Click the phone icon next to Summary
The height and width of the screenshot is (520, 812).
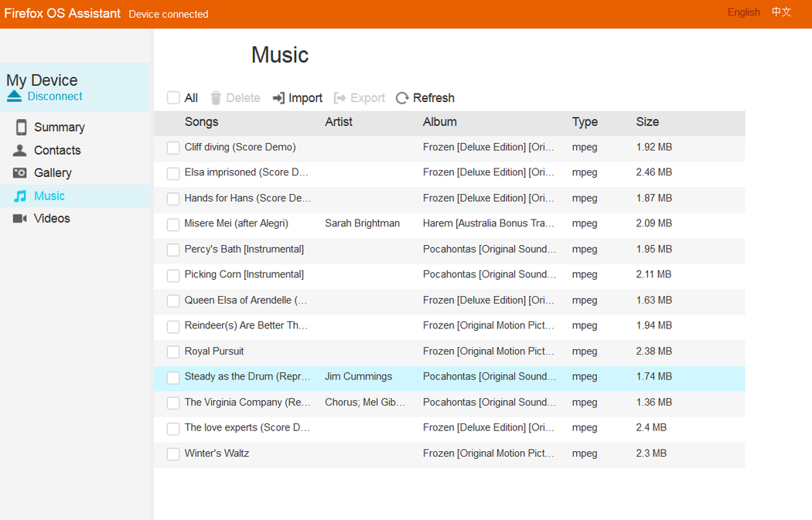point(21,127)
